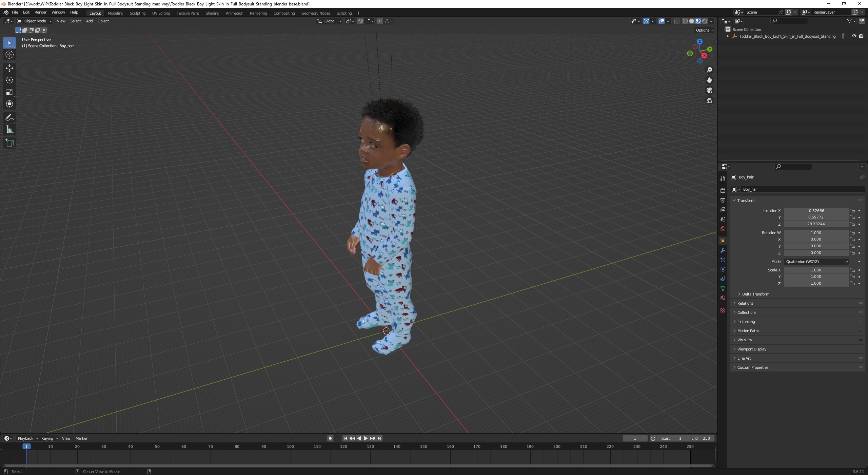
Task: Open the timeline Playback menu
Action: (x=27, y=438)
